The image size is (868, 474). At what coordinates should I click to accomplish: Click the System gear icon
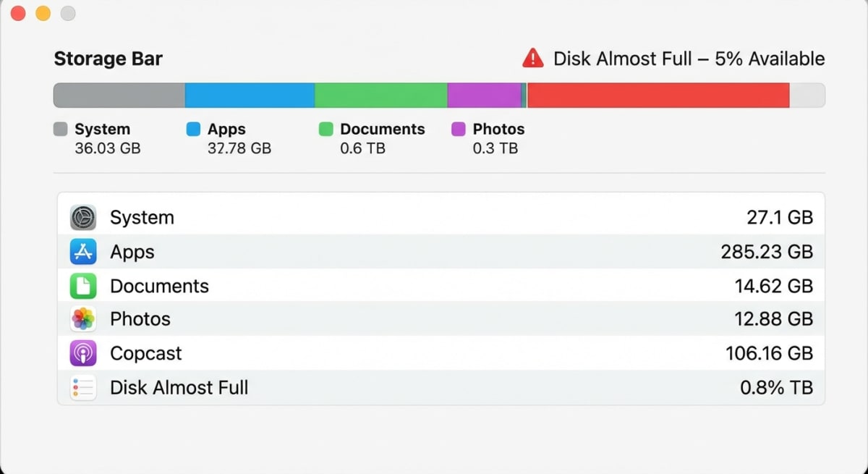pos(82,217)
